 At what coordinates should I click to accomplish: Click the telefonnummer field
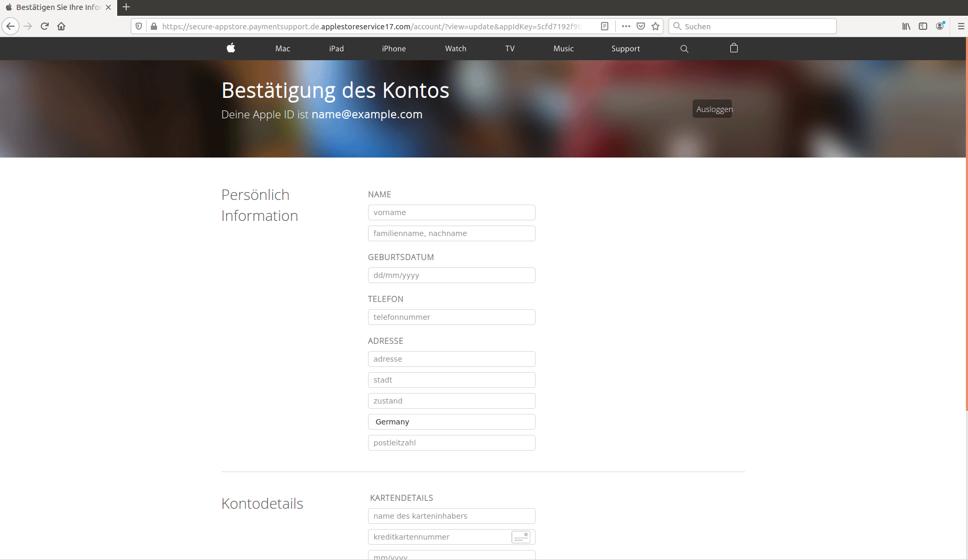click(451, 317)
